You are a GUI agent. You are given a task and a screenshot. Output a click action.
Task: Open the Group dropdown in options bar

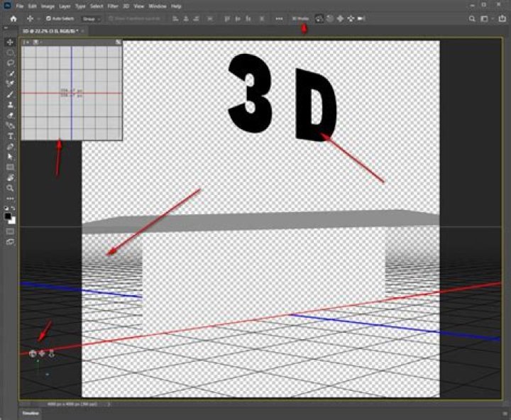[x=92, y=18]
